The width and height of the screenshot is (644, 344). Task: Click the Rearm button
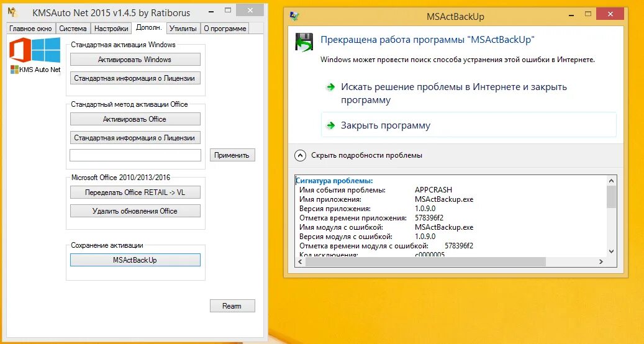click(232, 306)
